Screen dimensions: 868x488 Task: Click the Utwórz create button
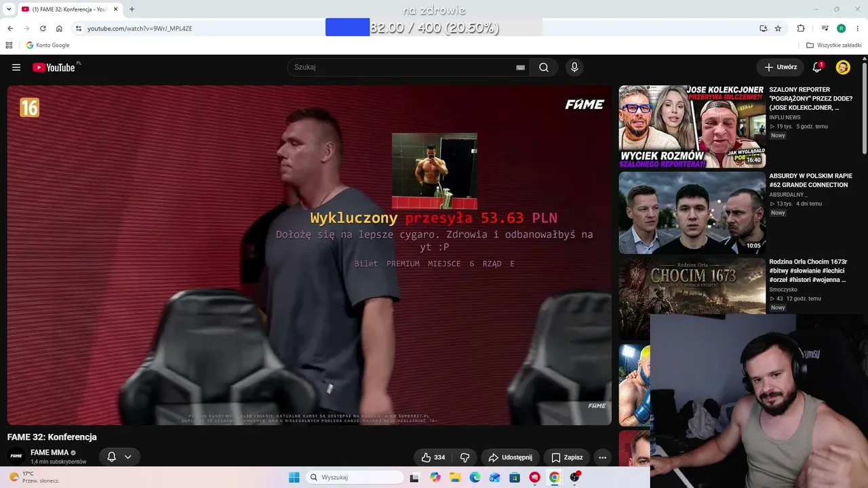[781, 67]
